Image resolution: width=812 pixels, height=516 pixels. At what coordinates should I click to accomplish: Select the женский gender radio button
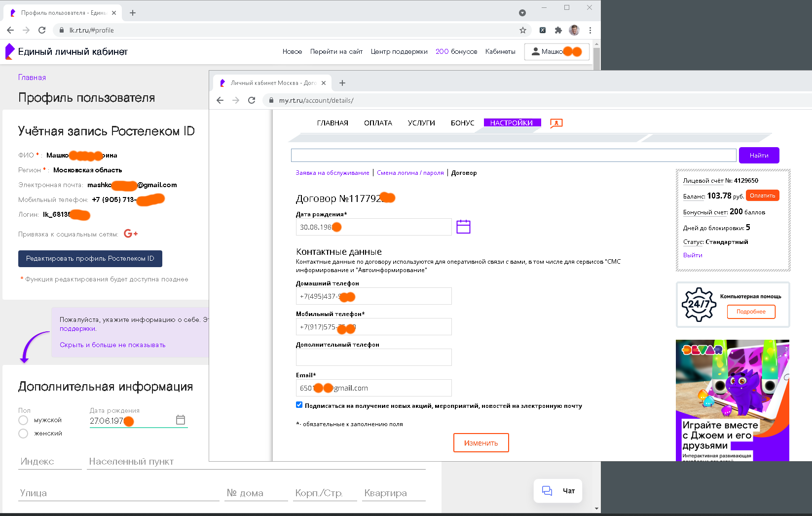tap(23, 434)
